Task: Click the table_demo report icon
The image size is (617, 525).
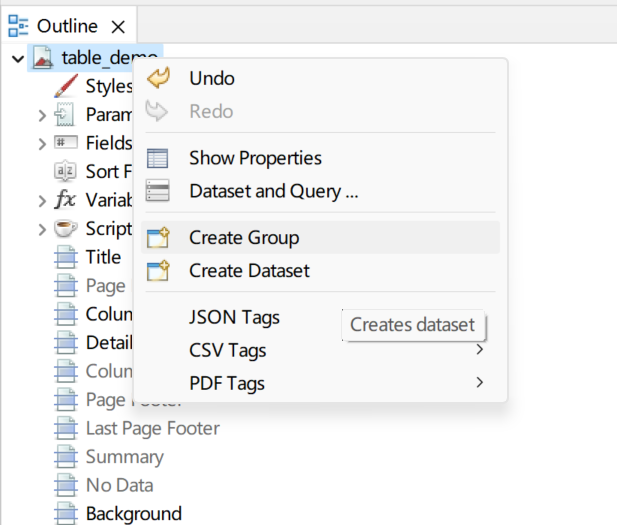Action: (x=43, y=58)
